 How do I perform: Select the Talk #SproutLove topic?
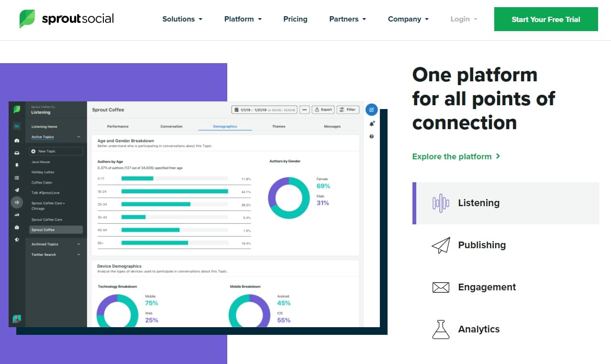45,193
